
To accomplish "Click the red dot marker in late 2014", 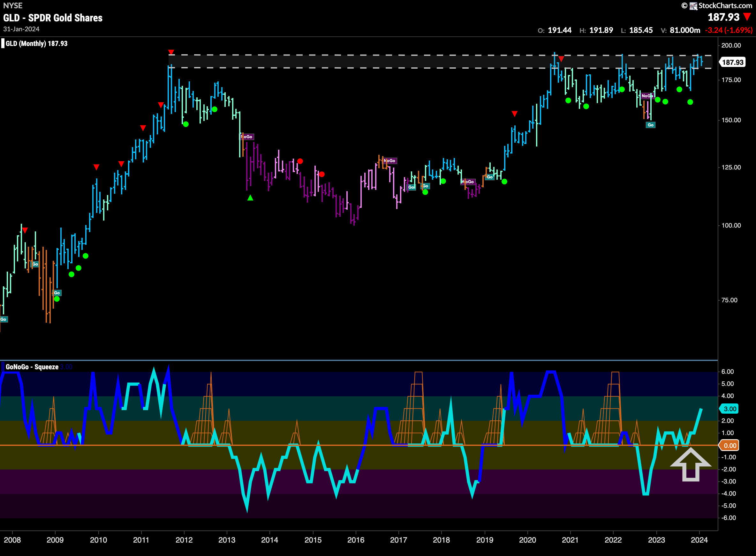I will point(300,161).
